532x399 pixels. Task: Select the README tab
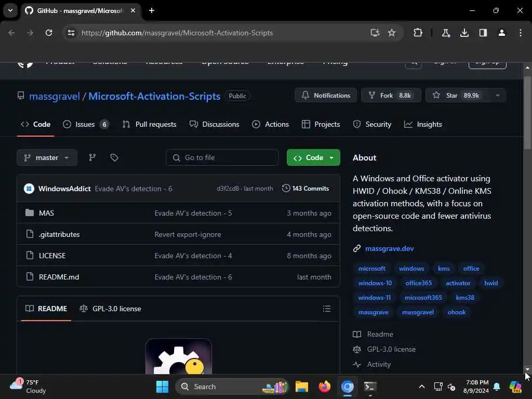(46, 309)
